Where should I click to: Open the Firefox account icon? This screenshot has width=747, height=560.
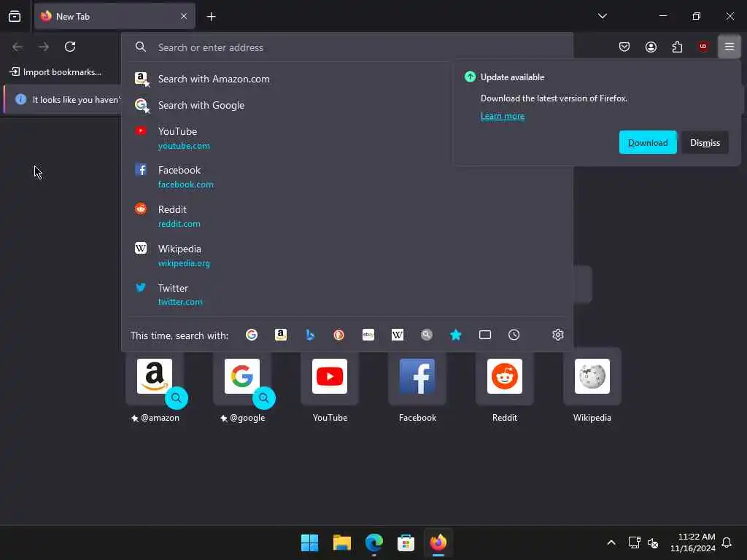651,47
